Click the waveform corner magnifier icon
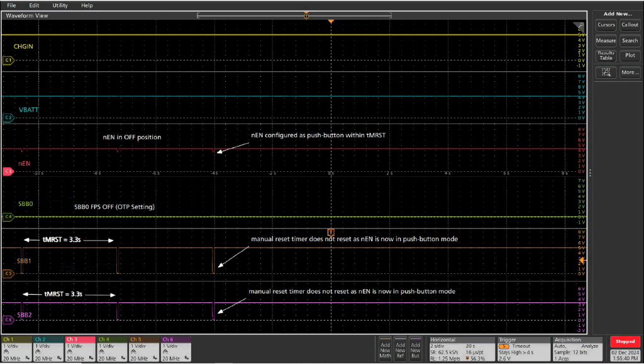The width and height of the screenshot is (644, 364). [x=580, y=26]
